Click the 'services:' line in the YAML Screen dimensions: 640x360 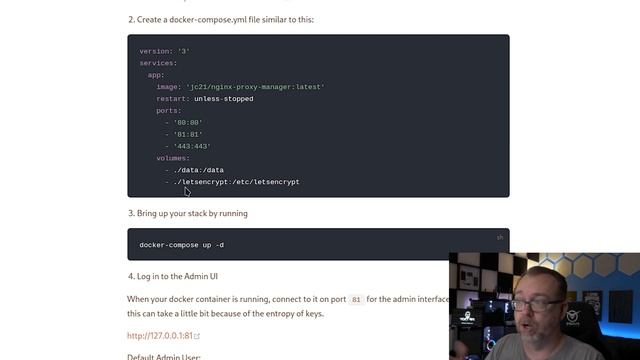pos(158,63)
